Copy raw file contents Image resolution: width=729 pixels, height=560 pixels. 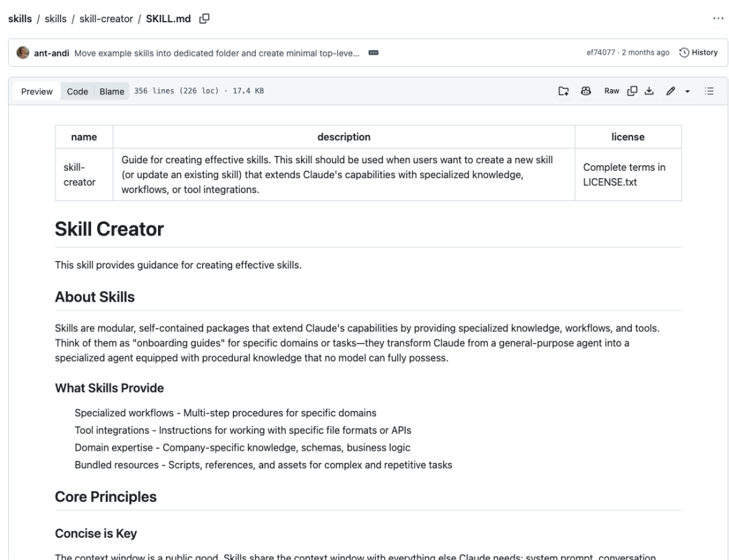(x=632, y=91)
